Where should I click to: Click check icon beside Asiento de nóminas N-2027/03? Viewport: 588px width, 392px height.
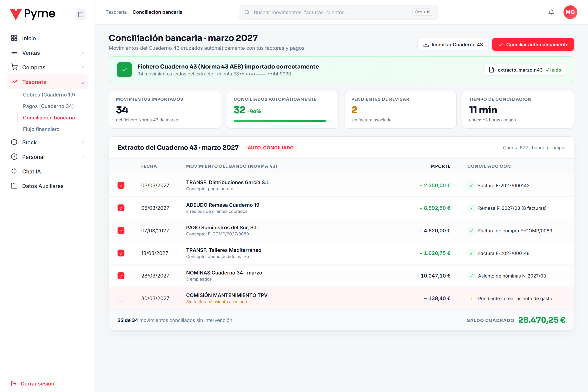(x=471, y=276)
